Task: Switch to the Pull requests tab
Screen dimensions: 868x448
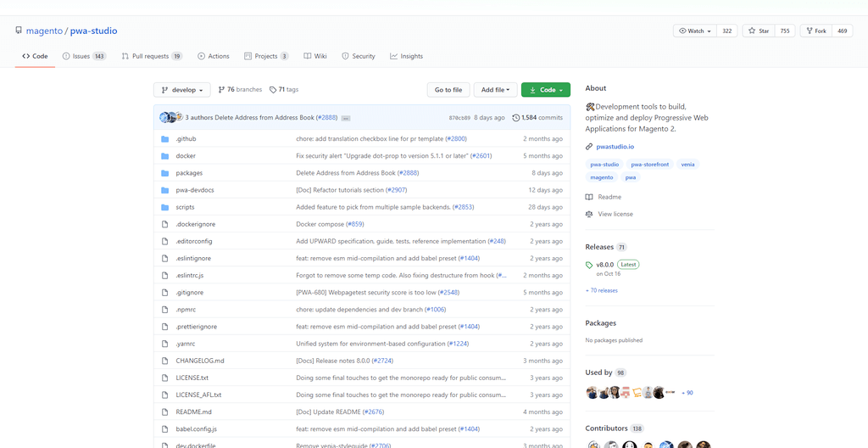Action: click(x=153, y=56)
